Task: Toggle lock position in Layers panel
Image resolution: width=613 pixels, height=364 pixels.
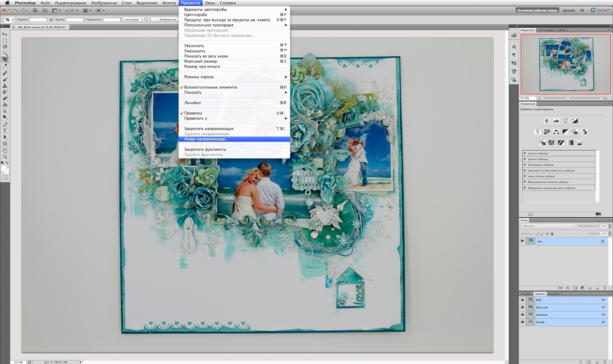Action: point(547,233)
